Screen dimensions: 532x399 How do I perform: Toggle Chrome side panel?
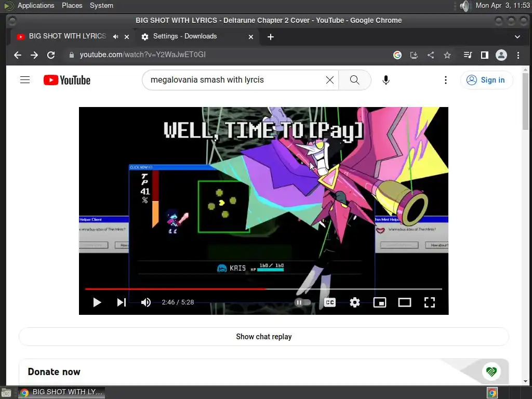point(485,55)
